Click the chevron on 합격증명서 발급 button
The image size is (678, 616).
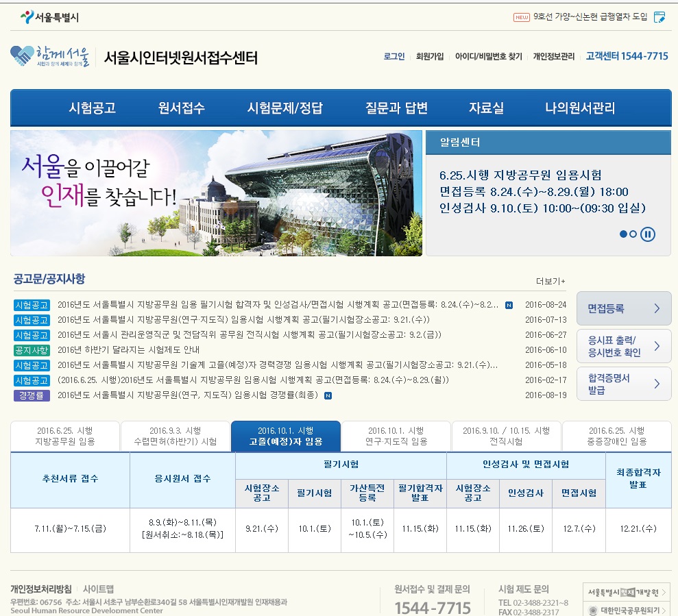[657, 384]
